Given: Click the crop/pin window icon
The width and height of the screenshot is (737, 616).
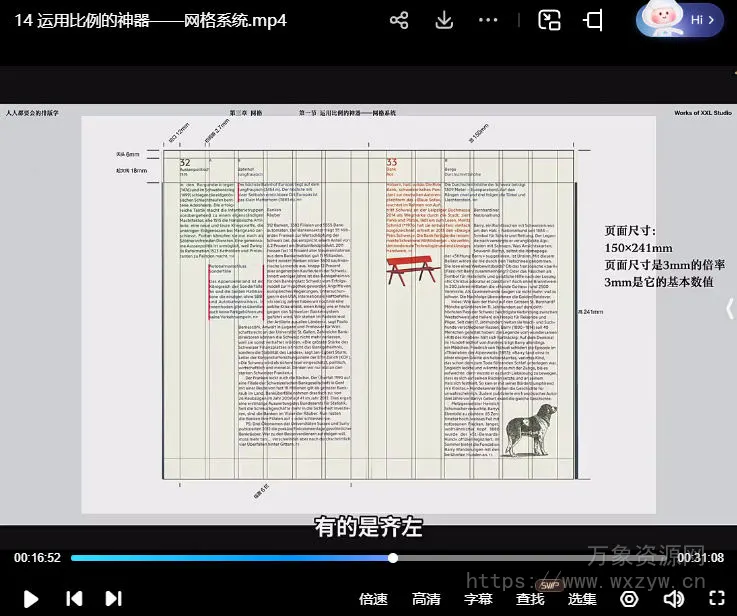Looking at the screenshot, I should coord(594,20).
